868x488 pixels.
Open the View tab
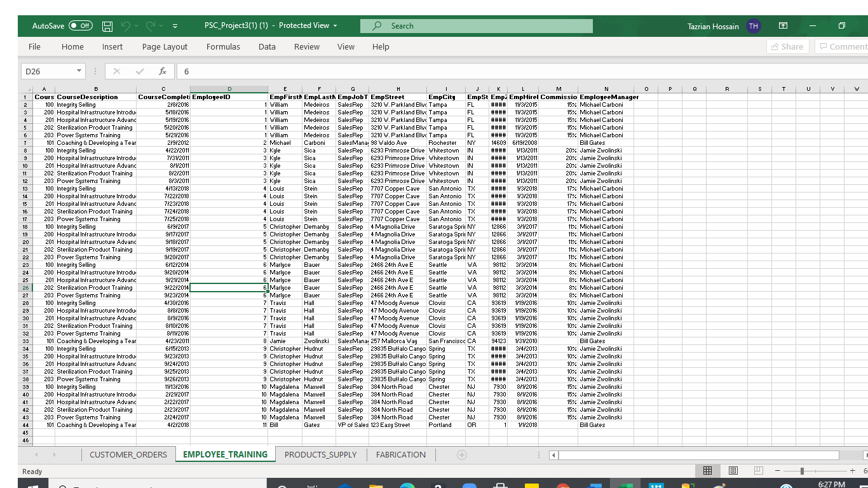346,46
